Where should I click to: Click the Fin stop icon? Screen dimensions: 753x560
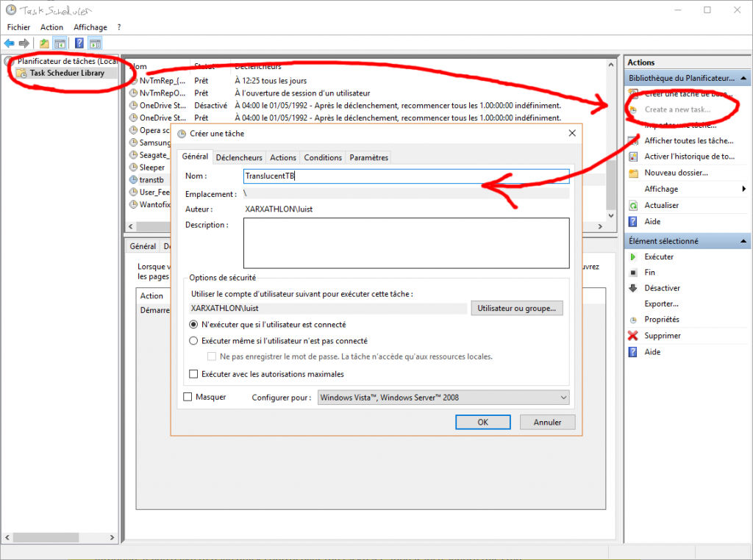(x=633, y=273)
